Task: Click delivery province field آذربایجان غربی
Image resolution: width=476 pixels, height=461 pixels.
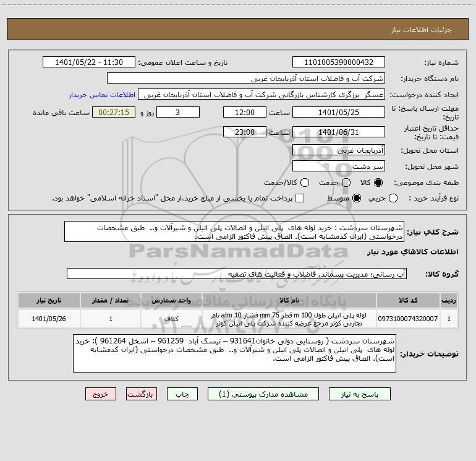Action: (x=339, y=150)
